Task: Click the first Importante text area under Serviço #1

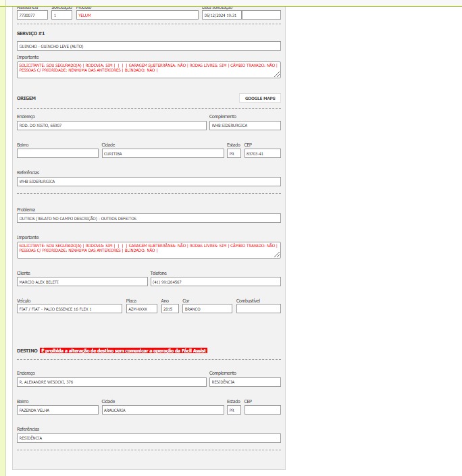Action: 149,70
